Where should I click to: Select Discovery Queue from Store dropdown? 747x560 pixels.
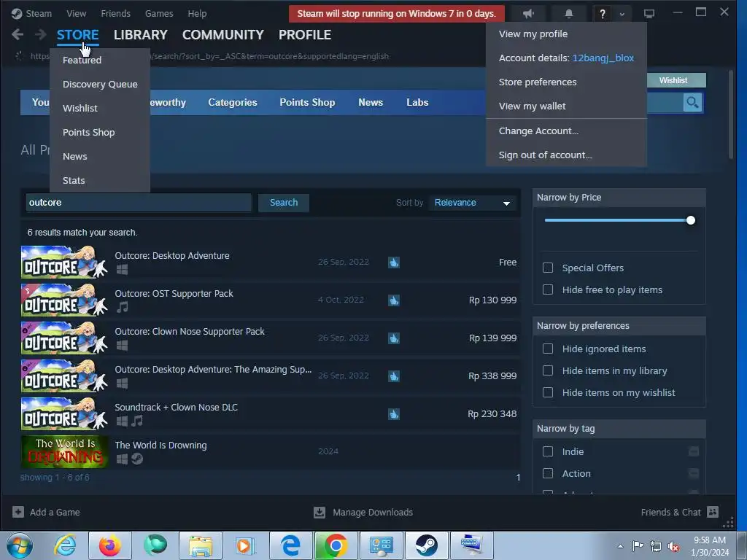point(100,85)
